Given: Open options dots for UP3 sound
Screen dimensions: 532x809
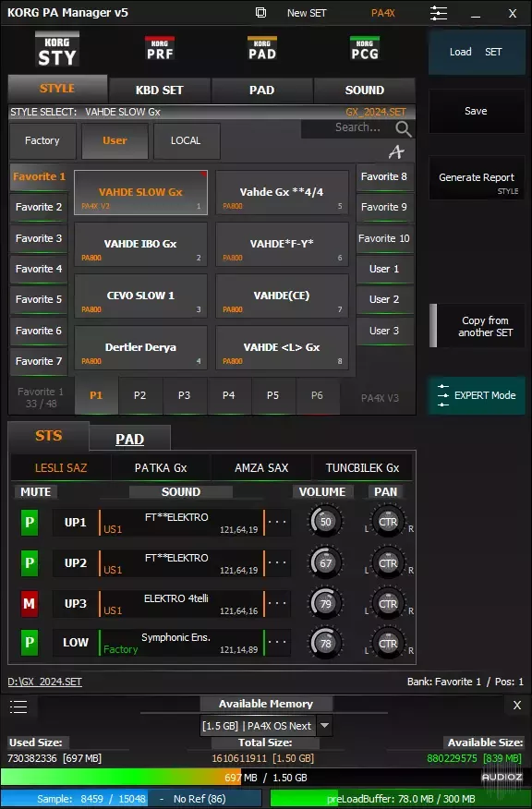Looking at the screenshot, I should (x=278, y=603).
